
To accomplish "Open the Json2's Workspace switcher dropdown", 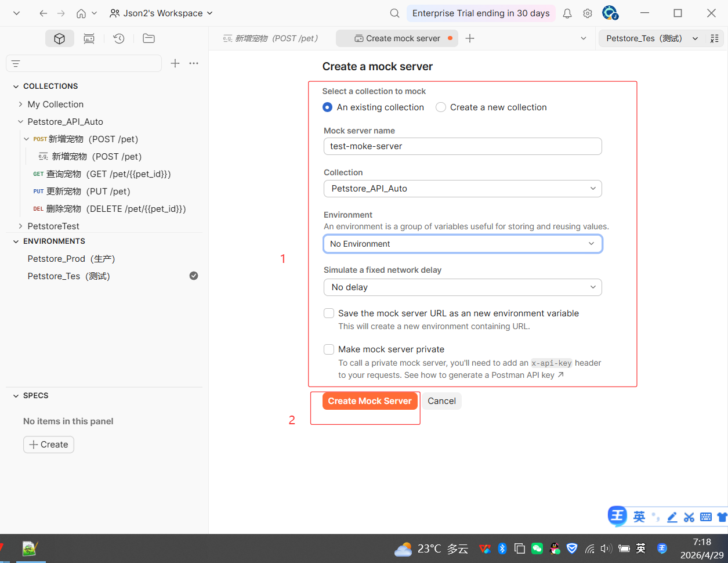I will click(x=161, y=13).
